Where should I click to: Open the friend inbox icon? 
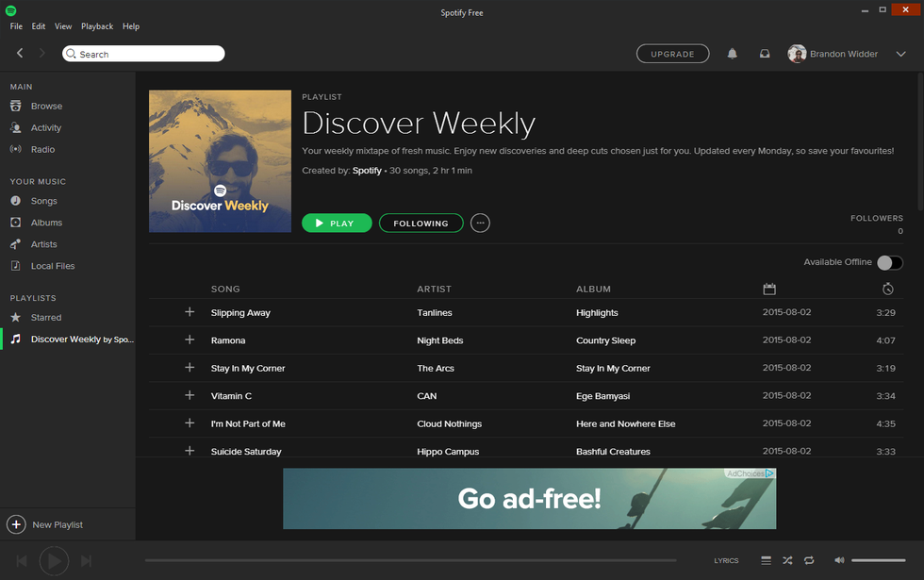coord(765,54)
